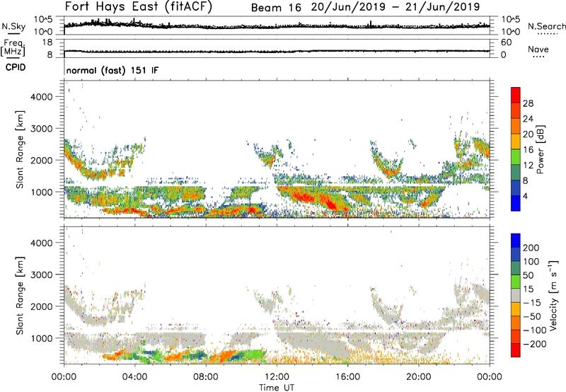The width and height of the screenshot is (566, 392).
Task: Click the blue bottom of power colorbar
Action: (x=516, y=203)
